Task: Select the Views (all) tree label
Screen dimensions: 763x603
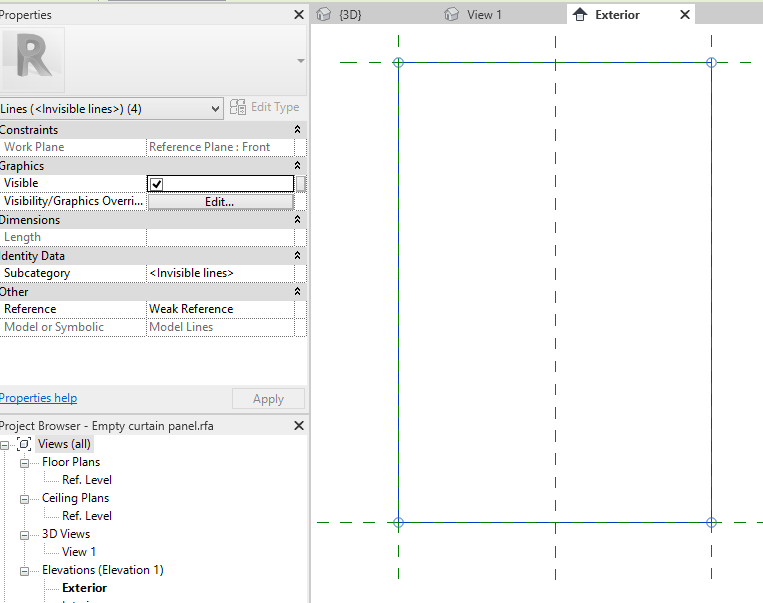Action: (64, 444)
